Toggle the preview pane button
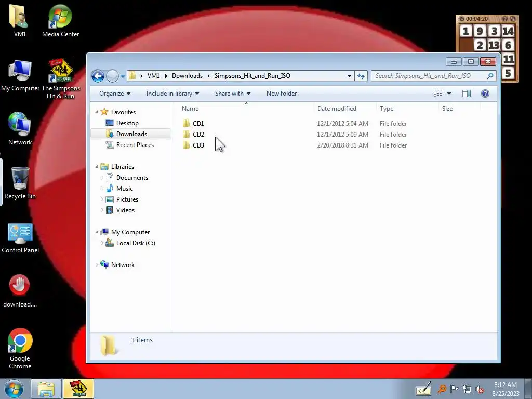Image resolution: width=532 pixels, height=399 pixels. [467, 94]
